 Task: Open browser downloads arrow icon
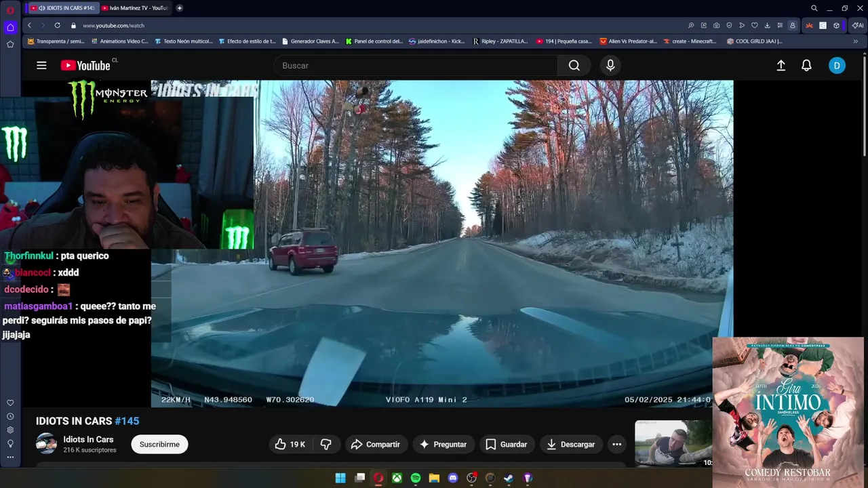coord(767,25)
